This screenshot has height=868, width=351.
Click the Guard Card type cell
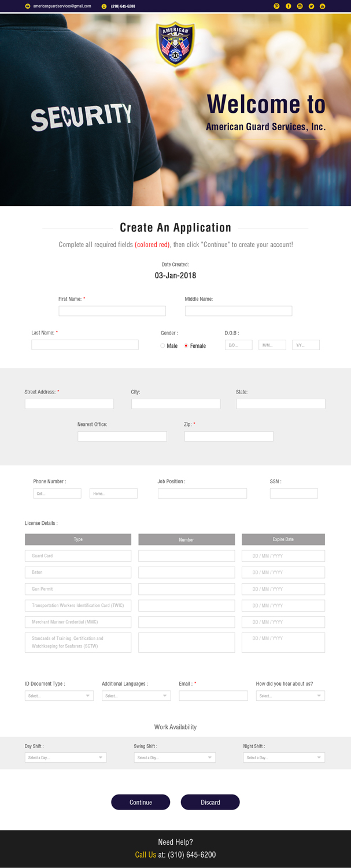[78, 556]
